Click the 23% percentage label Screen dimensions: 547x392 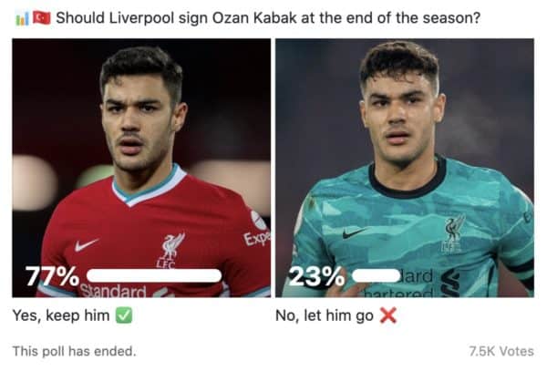(316, 276)
